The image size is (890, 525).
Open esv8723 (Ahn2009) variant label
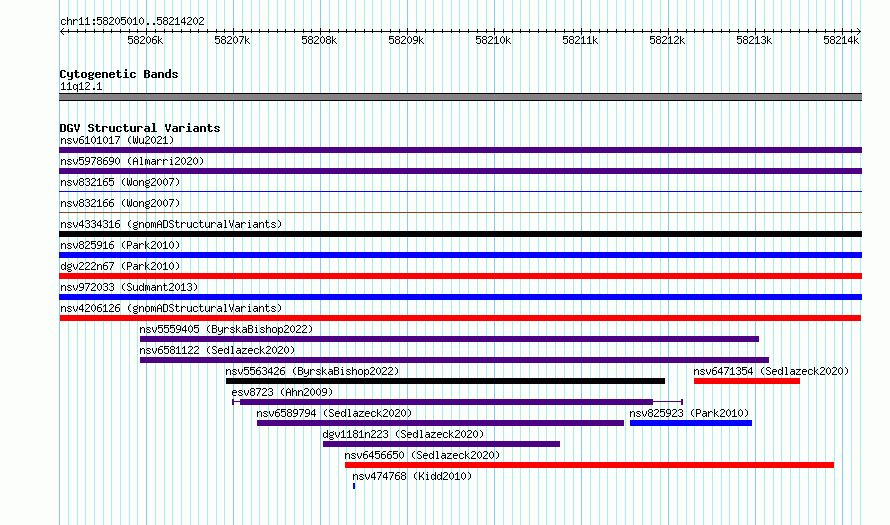click(282, 392)
